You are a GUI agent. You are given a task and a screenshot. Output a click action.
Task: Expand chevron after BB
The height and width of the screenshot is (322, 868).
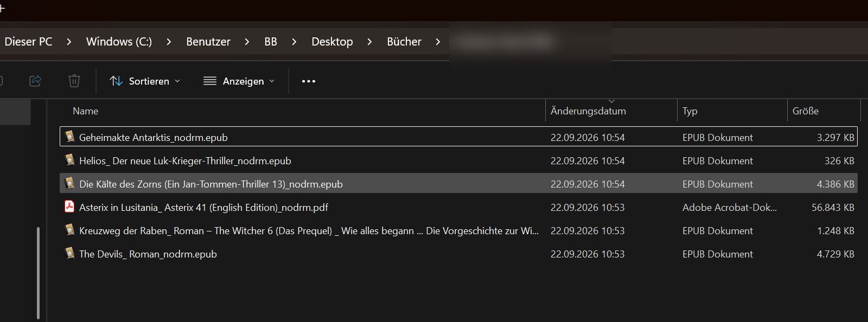tap(294, 42)
